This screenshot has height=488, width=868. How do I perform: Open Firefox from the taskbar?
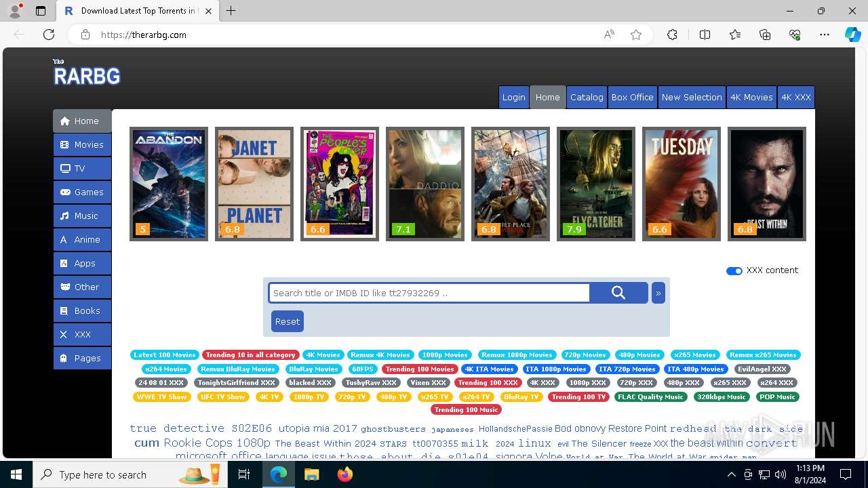[345, 474]
